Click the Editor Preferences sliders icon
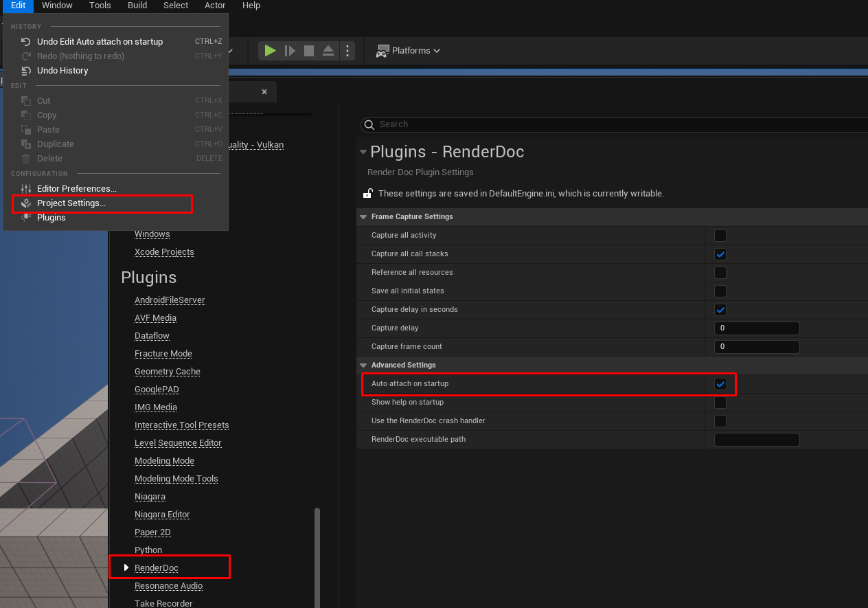This screenshot has height=608, width=868. (26, 189)
